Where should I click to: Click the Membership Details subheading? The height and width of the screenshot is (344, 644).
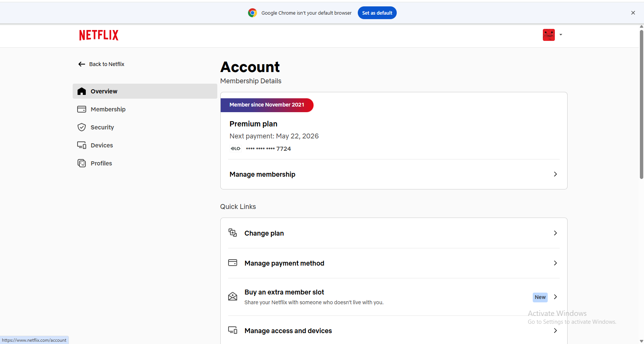click(x=251, y=81)
